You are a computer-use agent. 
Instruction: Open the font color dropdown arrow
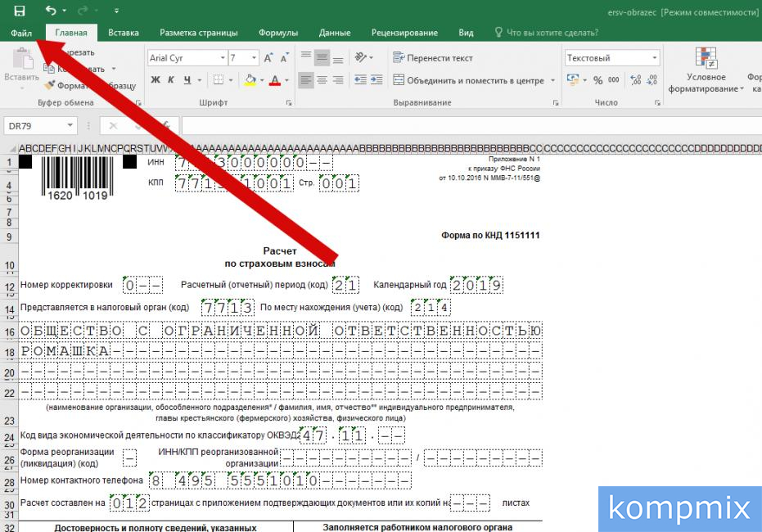pos(286,80)
